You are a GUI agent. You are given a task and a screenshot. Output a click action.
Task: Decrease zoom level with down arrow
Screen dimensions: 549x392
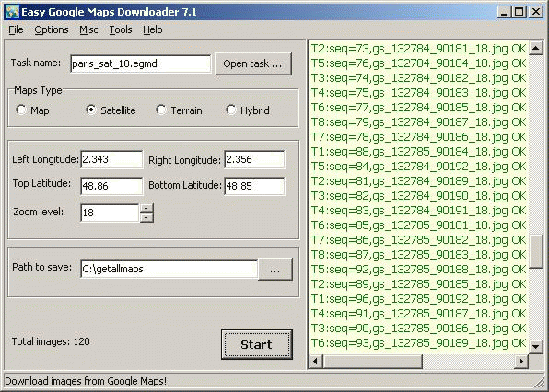pyautogui.click(x=146, y=218)
